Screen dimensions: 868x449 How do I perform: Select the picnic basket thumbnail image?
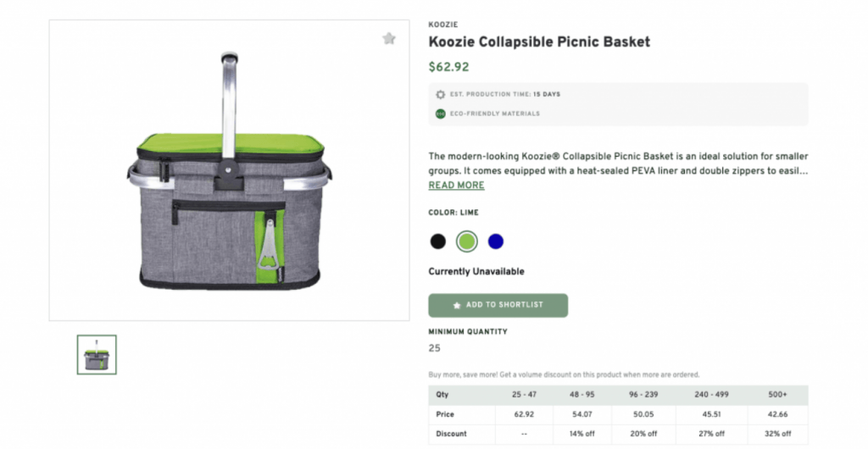[x=97, y=354]
